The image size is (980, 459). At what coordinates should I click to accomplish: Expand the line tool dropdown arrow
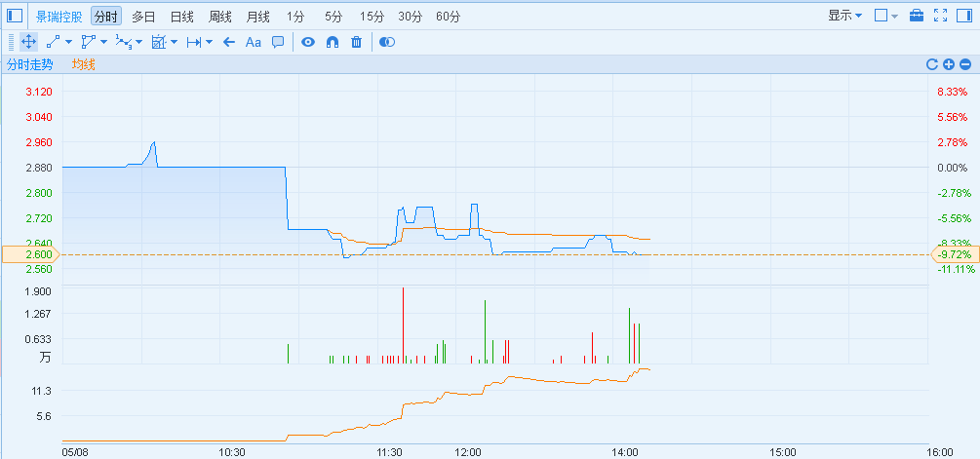tap(69, 43)
